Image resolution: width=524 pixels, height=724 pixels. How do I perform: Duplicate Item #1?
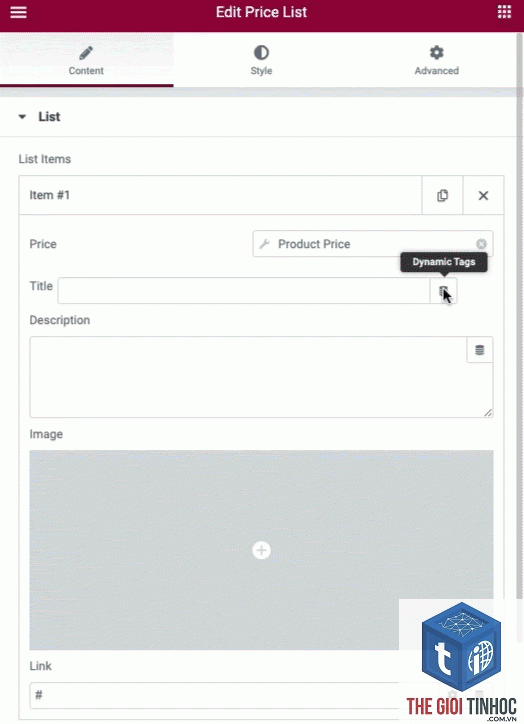tap(442, 195)
